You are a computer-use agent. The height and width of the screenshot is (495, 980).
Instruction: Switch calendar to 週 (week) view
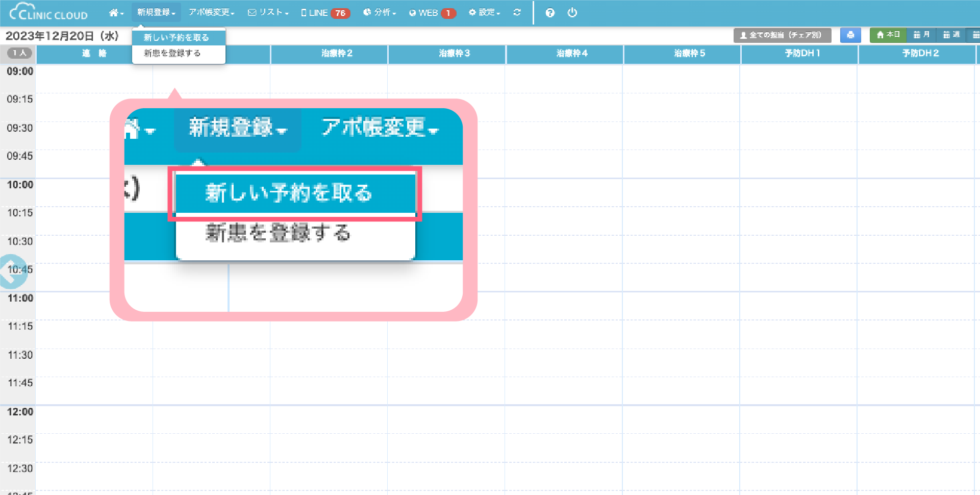click(951, 35)
